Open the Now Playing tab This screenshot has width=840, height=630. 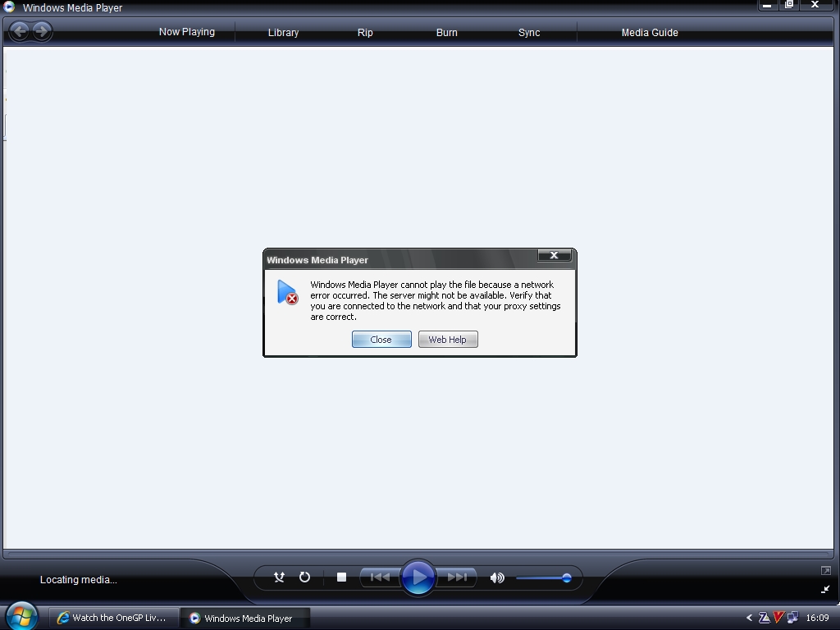(x=187, y=32)
